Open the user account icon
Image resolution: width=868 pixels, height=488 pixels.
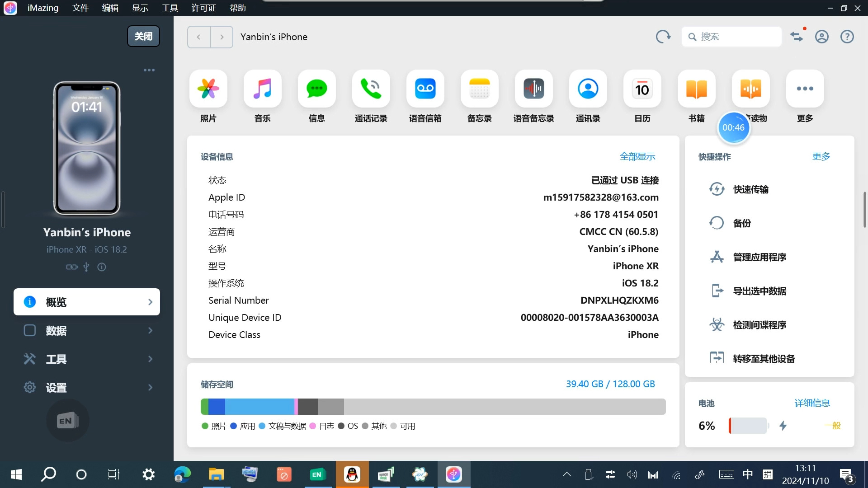[x=821, y=37]
